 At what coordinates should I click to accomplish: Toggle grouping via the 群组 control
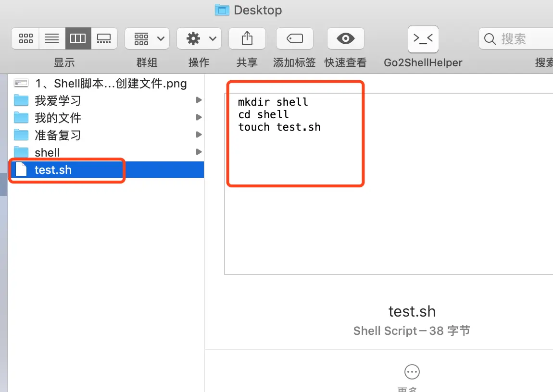[141, 38]
